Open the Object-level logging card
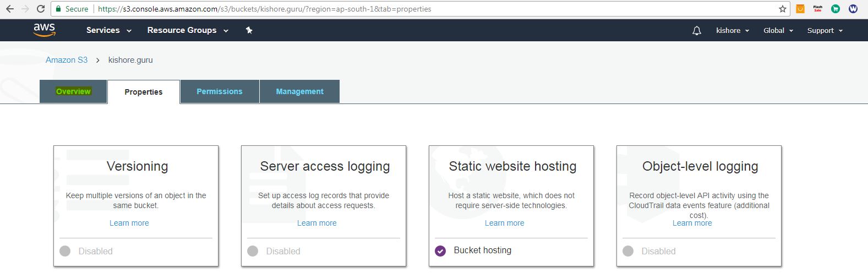868x278 pixels. [x=699, y=167]
